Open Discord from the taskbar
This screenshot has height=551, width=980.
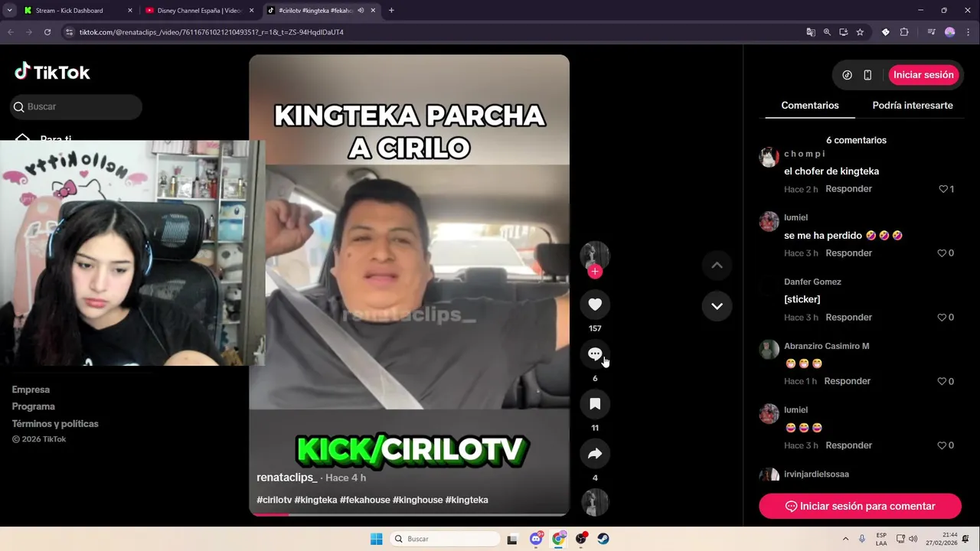coord(536,539)
